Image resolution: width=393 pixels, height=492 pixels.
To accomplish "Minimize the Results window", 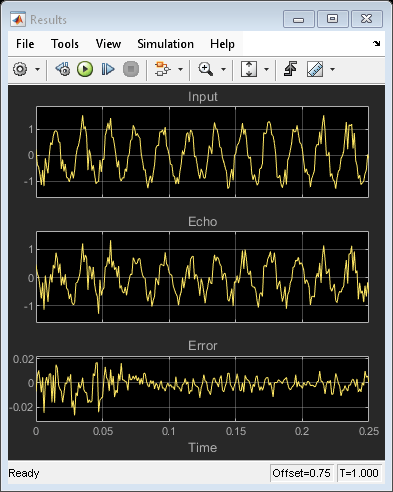I will point(299,19).
